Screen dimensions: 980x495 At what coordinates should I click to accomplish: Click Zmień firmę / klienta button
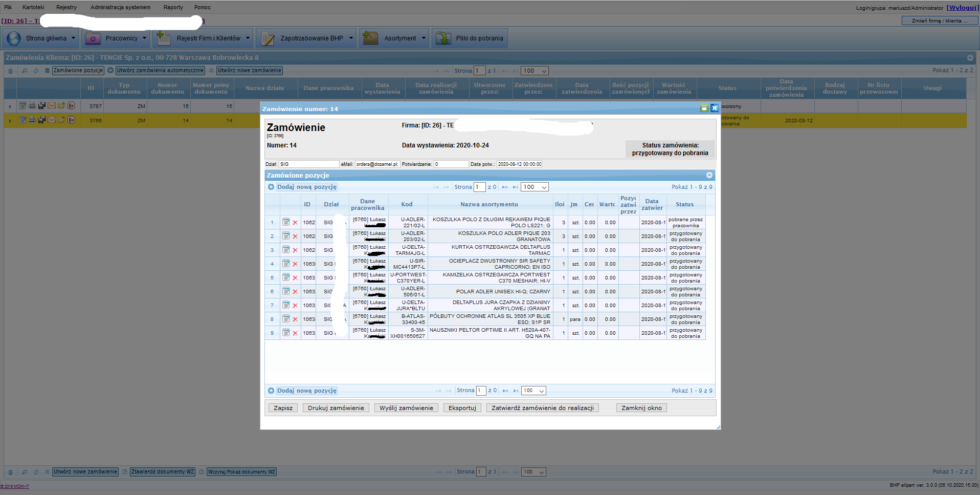[x=940, y=20]
